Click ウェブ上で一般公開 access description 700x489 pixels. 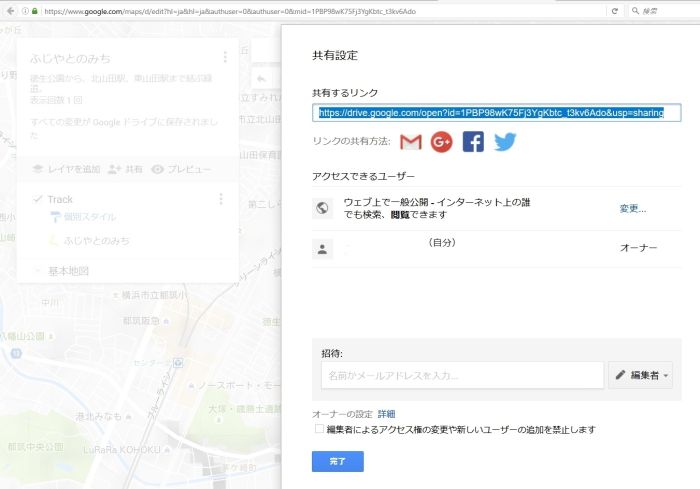pos(437,208)
